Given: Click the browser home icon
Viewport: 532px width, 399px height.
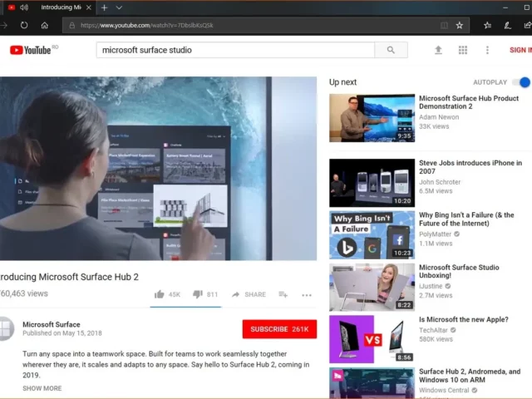Looking at the screenshot, I should pyautogui.click(x=44, y=25).
